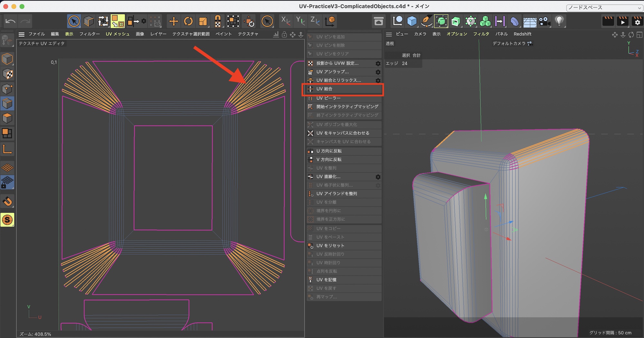Screen dimensions: 644x338
Task: Open the Redshift viewport menu
Action: coord(522,34)
